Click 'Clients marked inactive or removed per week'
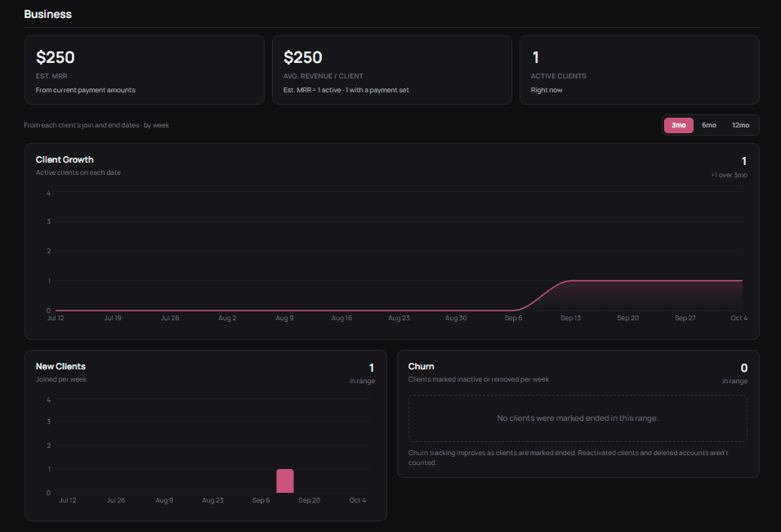The height and width of the screenshot is (532, 781). [x=479, y=379]
